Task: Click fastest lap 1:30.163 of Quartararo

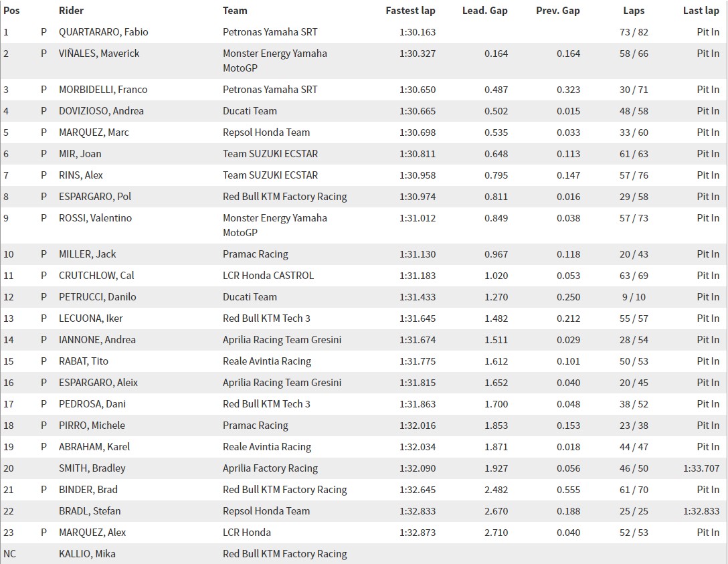Action: (418, 32)
